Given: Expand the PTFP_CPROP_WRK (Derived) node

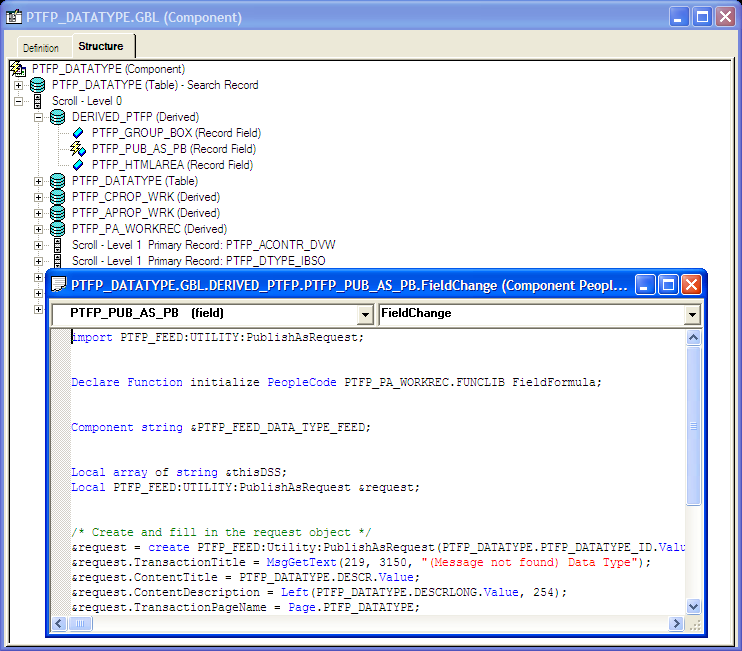Looking at the screenshot, I should pyautogui.click(x=38, y=197).
